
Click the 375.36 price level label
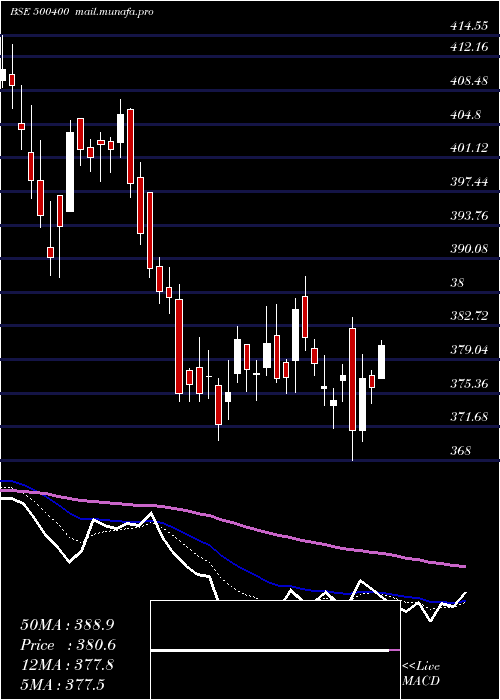click(469, 383)
